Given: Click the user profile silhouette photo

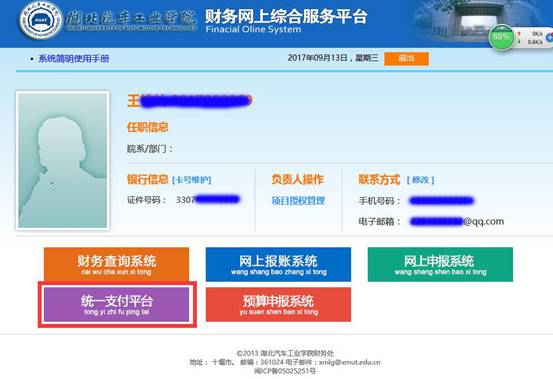Looking at the screenshot, I should [x=62, y=160].
